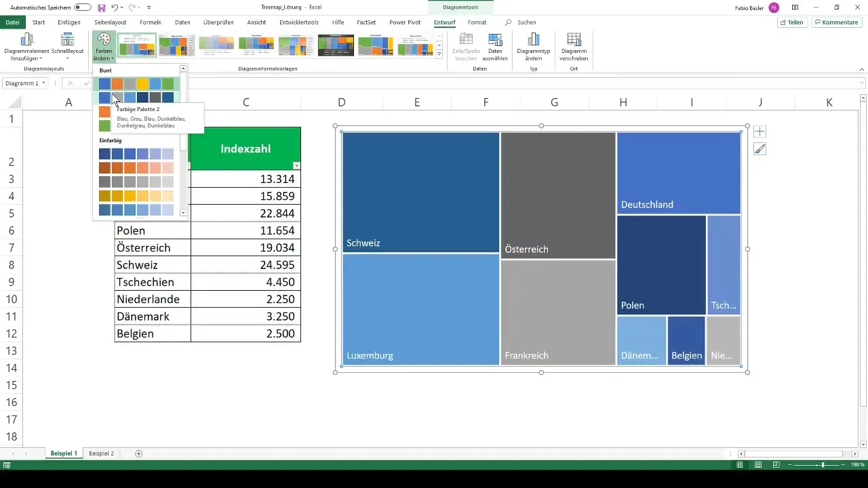The image size is (868, 488).
Task: Expand the formula bar chevron
Action: (x=861, y=83)
